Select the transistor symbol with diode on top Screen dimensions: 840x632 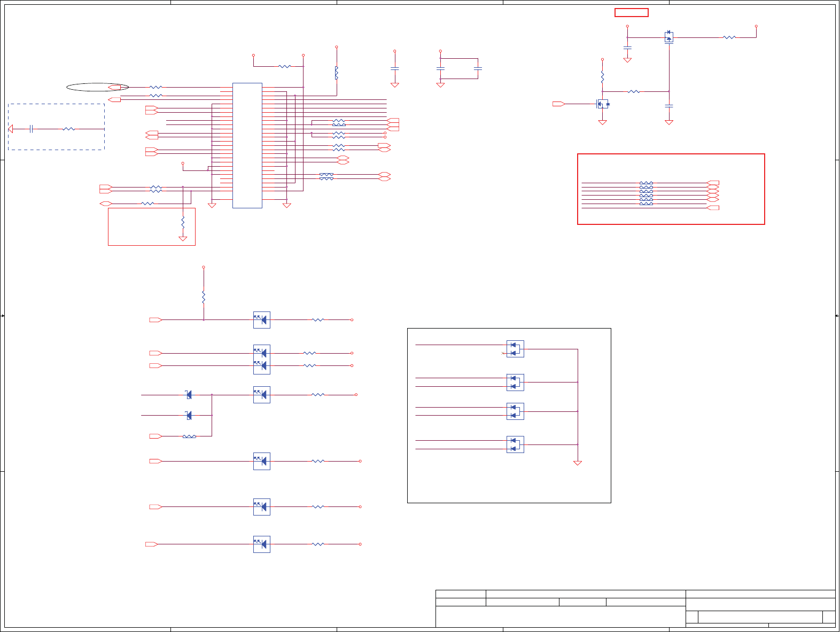669,37
